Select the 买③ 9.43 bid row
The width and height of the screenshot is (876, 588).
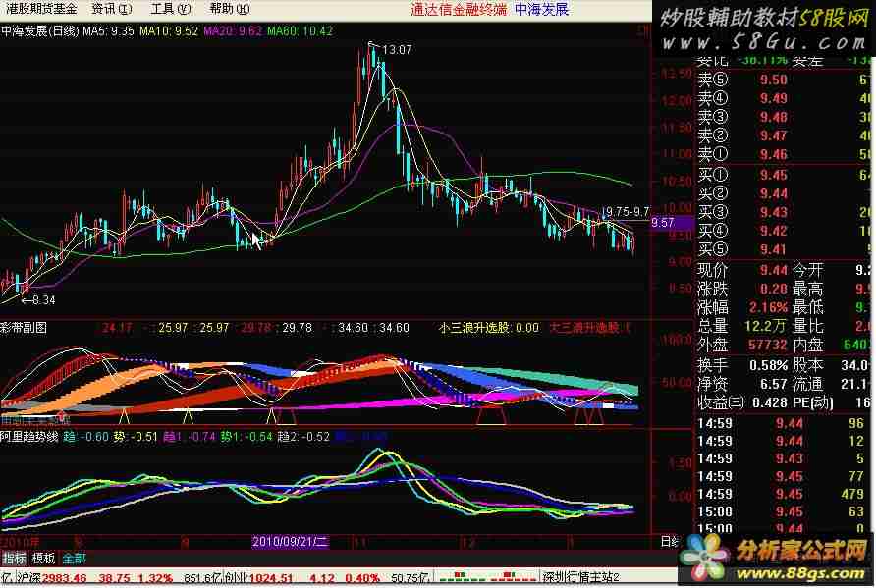tap(785, 212)
